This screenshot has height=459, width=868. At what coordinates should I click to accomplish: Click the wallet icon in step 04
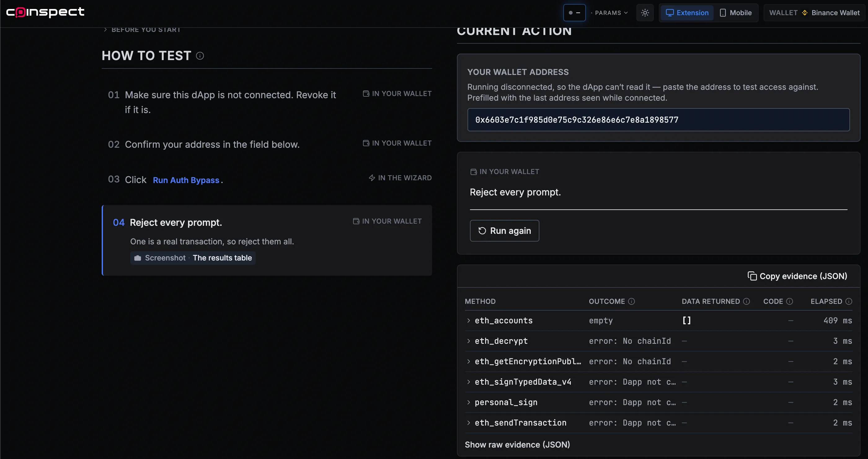click(x=356, y=221)
